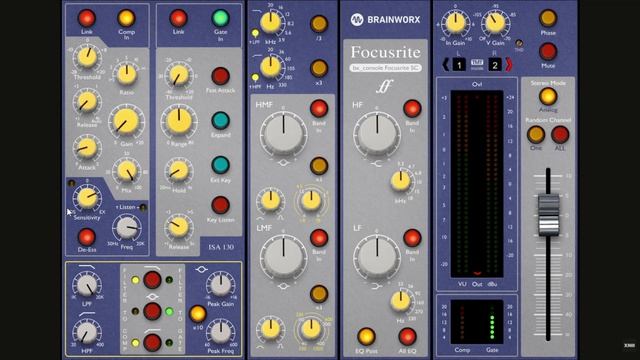The image size is (640, 360).
Task: Click the gate Hold knob
Action: click(178, 171)
